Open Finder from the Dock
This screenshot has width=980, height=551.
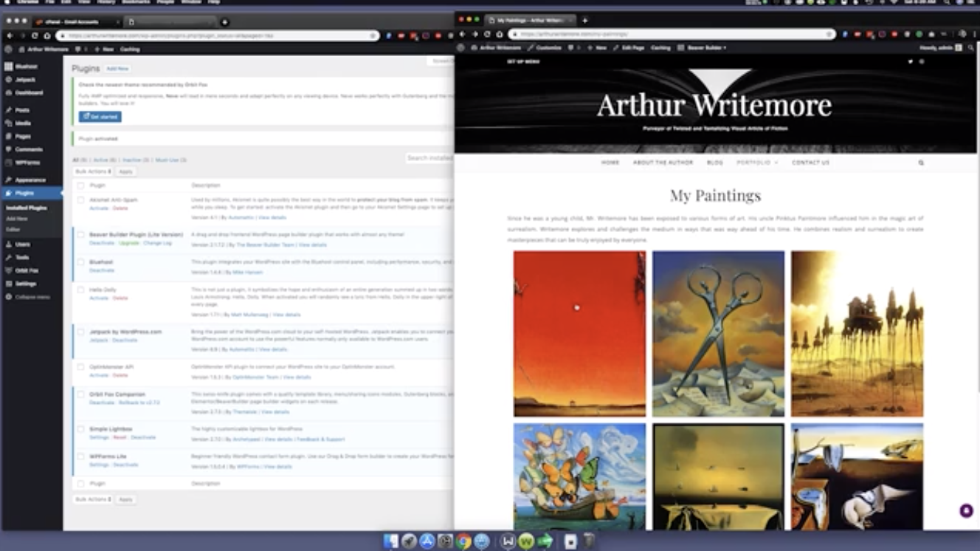(x=391, y=541)
